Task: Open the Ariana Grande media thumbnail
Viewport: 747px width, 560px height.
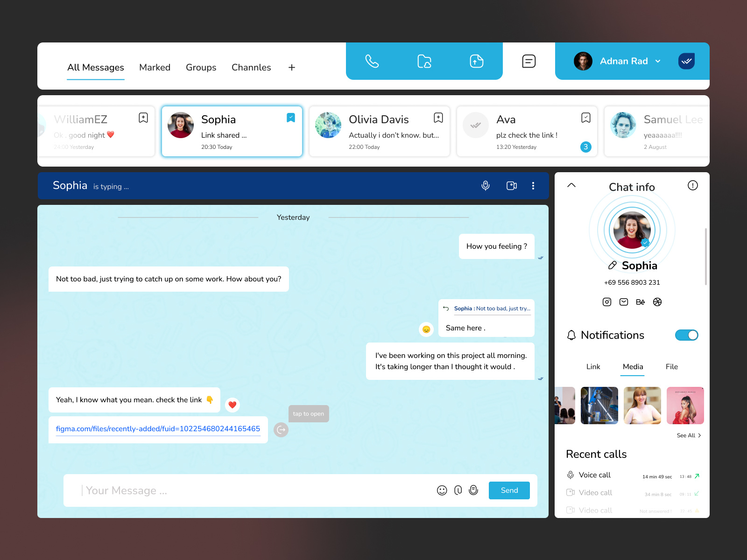Action: tap(685, 405)
